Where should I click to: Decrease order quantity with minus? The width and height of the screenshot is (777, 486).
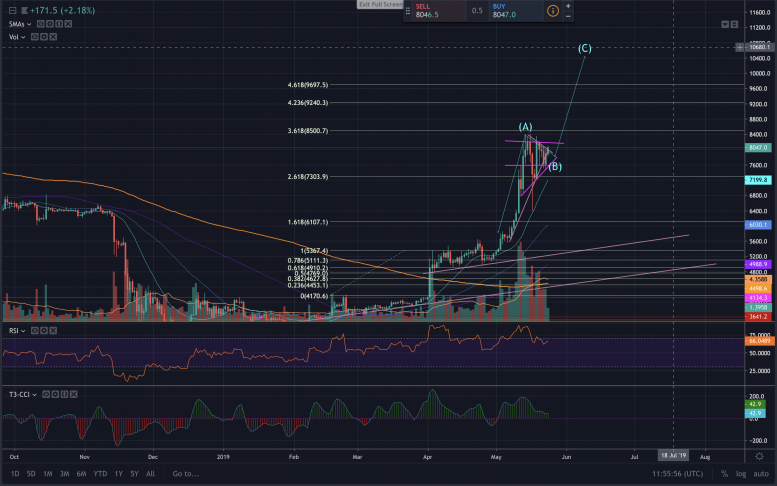[568, 16]
